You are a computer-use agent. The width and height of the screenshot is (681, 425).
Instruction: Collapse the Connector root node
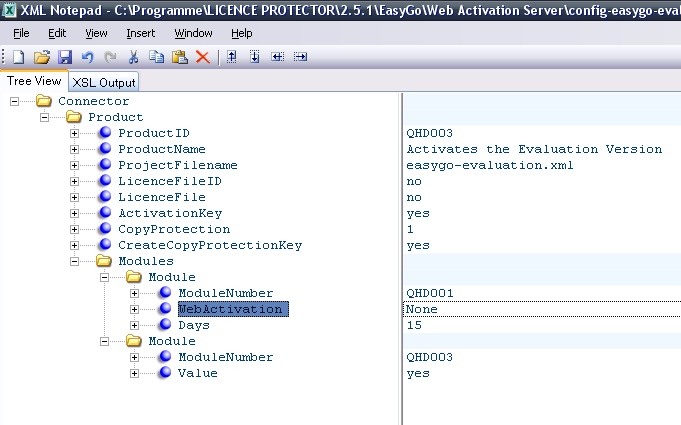[x=14, y=101]
